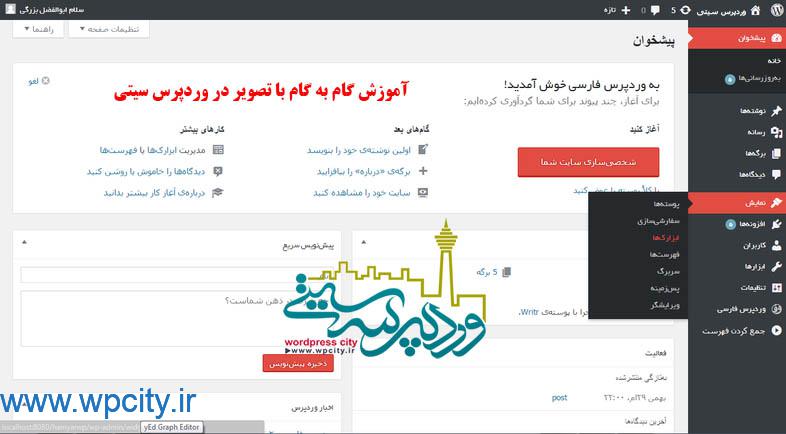Open the دیدگاه‌ها را خاموش یا روشن کنید link

pos(146,171)
